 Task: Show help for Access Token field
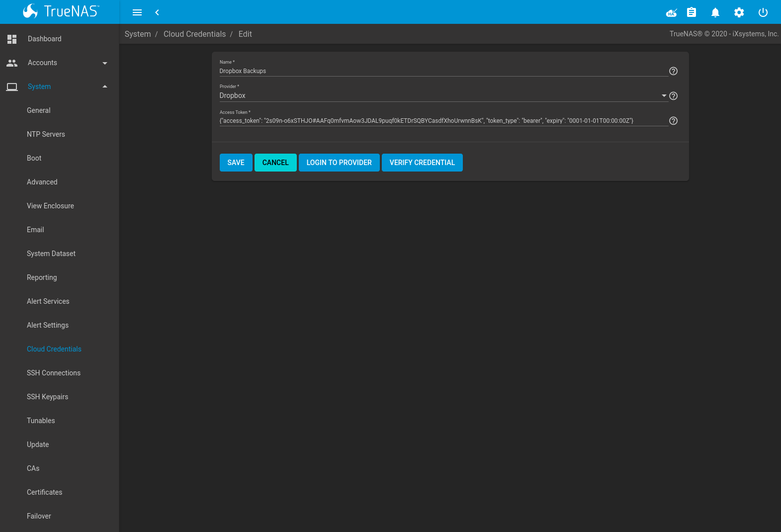673,121
